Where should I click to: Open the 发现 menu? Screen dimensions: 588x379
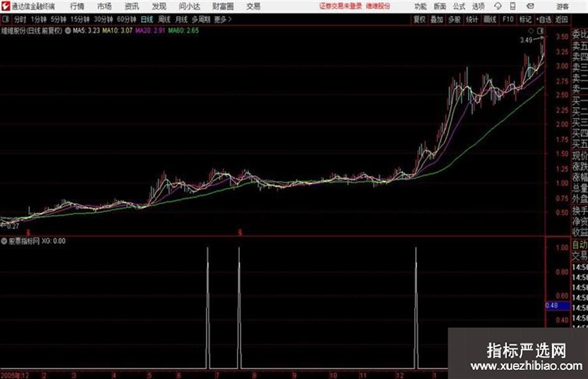click(159, 6)
